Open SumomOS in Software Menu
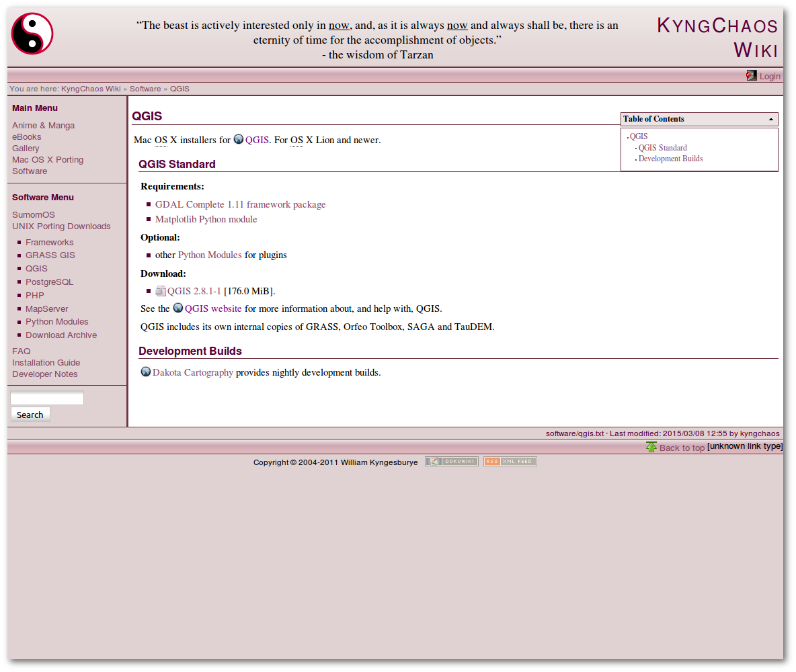The width and height of the screenshot is (796, 672). (x=34, y=215)
